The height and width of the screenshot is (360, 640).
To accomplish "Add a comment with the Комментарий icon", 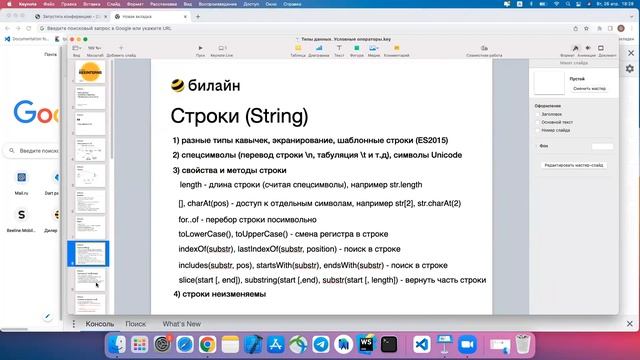I will click(x=396, y=48).
